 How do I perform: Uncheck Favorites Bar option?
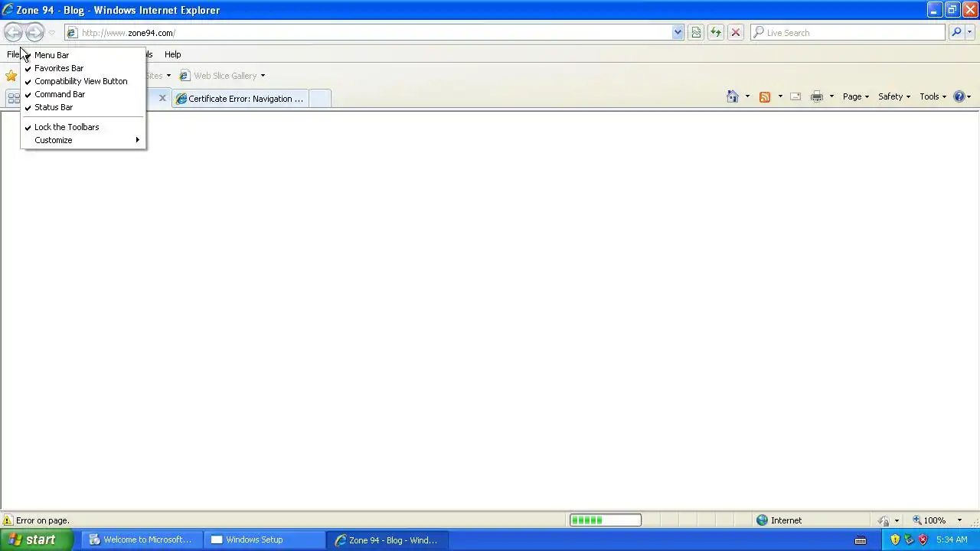[x=83, y=68]
